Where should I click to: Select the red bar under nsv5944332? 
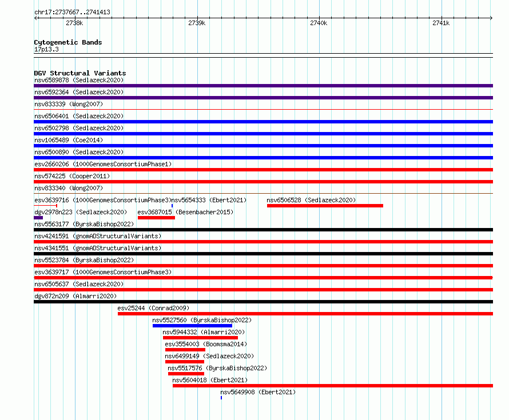pos(200,338)
